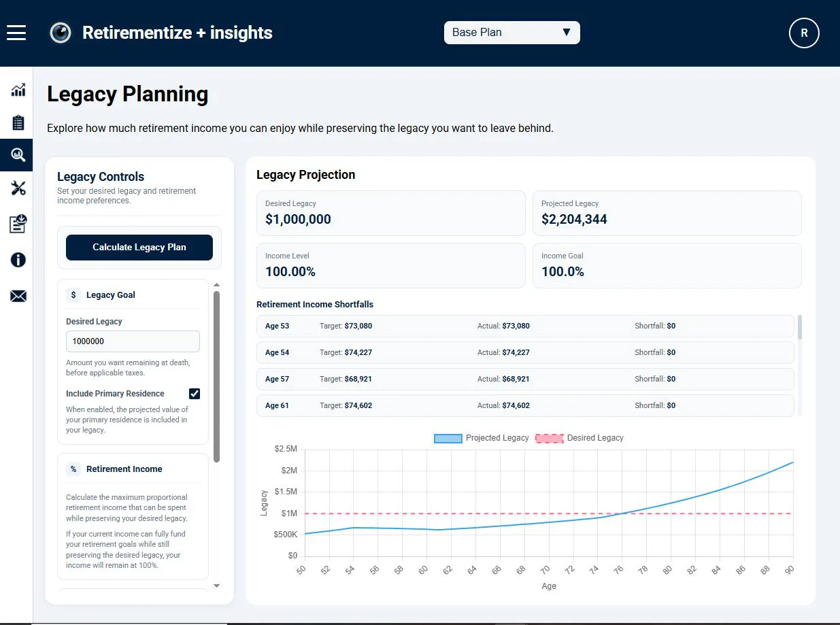Open the tools wrench sidebar icon
840x625 pixels.
[18, 188]
